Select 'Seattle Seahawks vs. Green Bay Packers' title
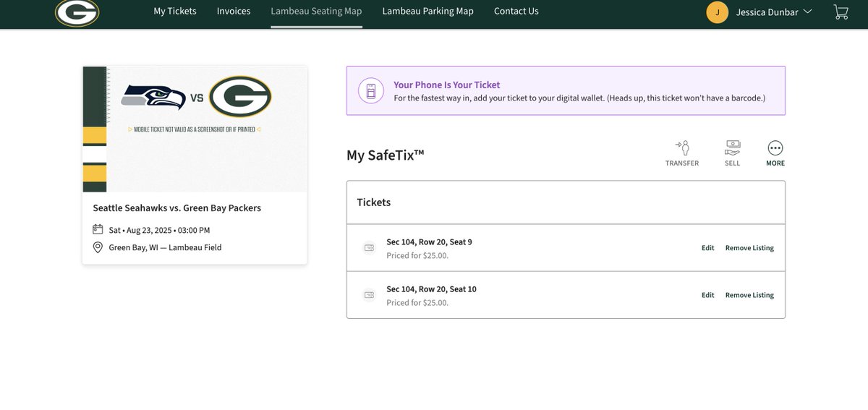Image resolution: width=868 pixels, height=410 pixels. pyautogui.click(x=177, y=208)
